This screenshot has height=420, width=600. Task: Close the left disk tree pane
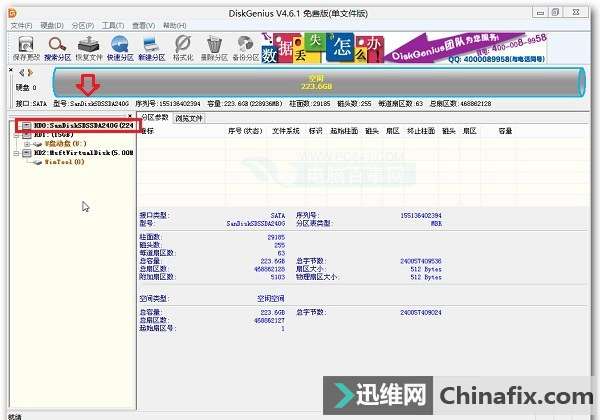(130, 115)
